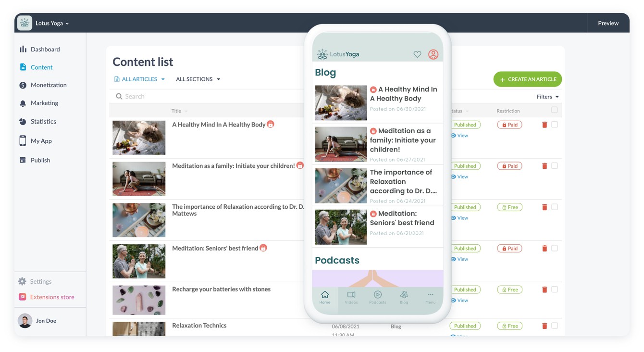Viewport: 644px width, 352px height.
Task: Click the heart favorite icon on the preview
Action: point(417,54)
